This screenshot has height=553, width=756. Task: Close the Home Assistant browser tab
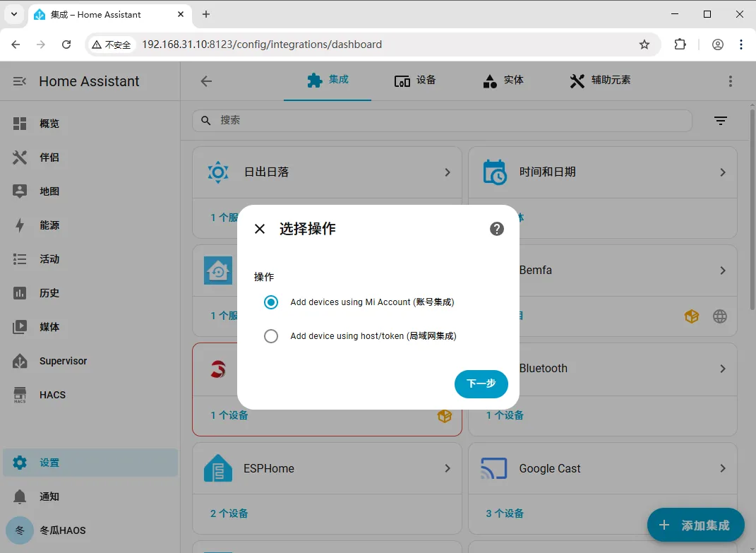pos(181,14)
